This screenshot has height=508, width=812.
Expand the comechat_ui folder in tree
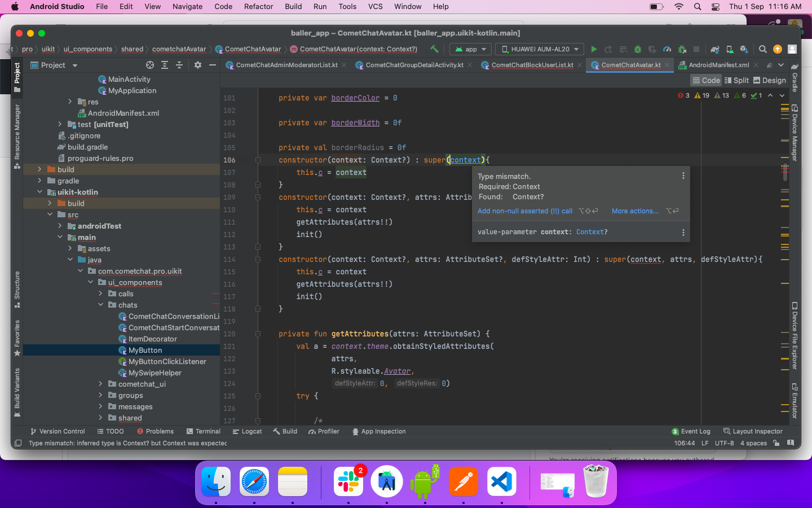[101, 384]
